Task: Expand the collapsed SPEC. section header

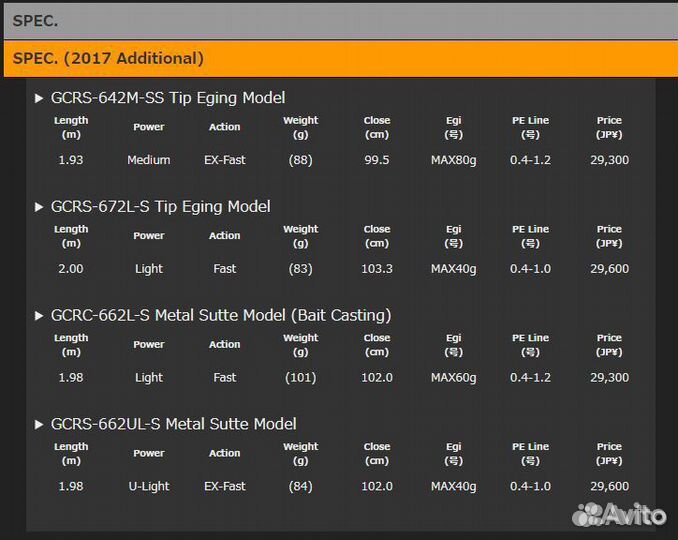Action: 338,20
